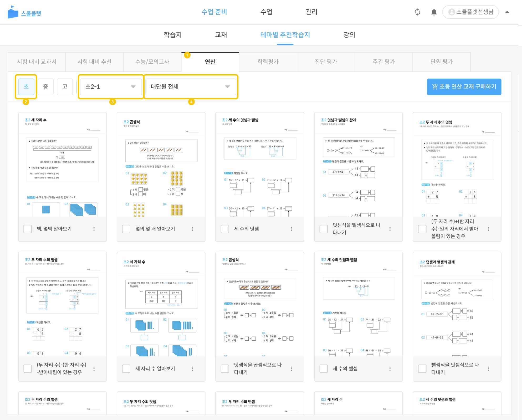Expand the 초2-1 grade dropdown
522x420 pixels.
pos(110,87)
